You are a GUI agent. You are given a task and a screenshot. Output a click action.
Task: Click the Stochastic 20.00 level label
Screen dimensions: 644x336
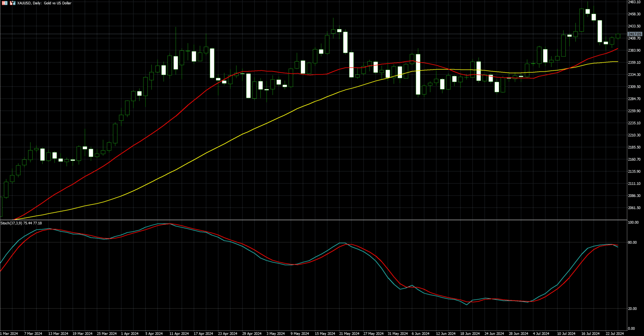coord(632,309)
